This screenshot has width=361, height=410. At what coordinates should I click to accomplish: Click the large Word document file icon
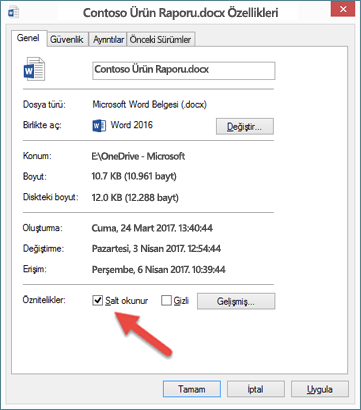(x=34, y=69)
